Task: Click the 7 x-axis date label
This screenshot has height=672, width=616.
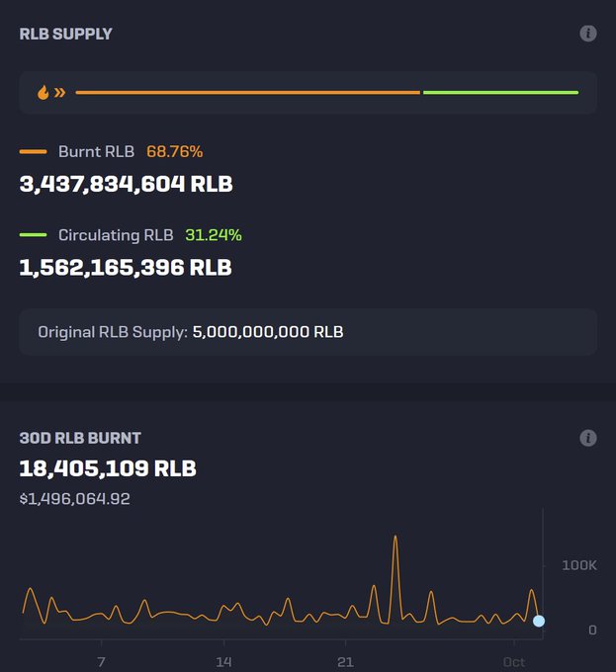Action: coord(101,662)
